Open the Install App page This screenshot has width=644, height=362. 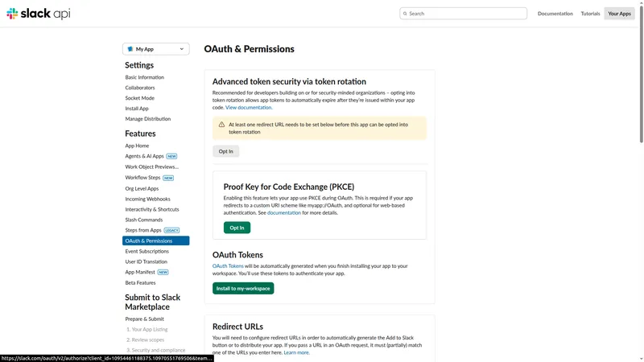click(x=137, y=109)
